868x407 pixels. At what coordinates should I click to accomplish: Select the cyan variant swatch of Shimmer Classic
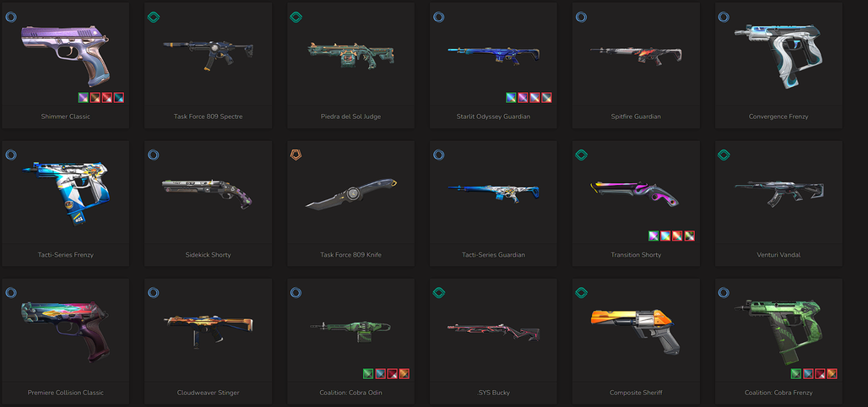[118, 97]
